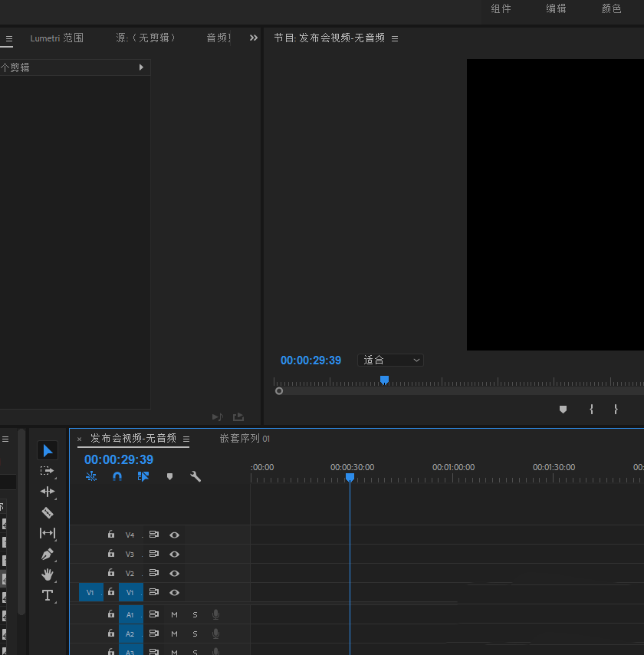Select the Track Select Forward tool
Screen dimensions: 644x655
click(x=48, y=471)
